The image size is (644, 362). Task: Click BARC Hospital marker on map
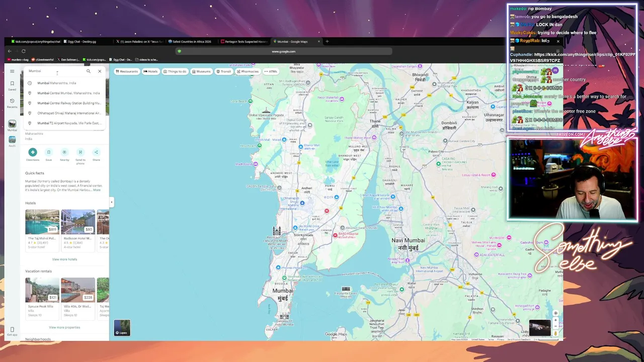coord(335,235)
